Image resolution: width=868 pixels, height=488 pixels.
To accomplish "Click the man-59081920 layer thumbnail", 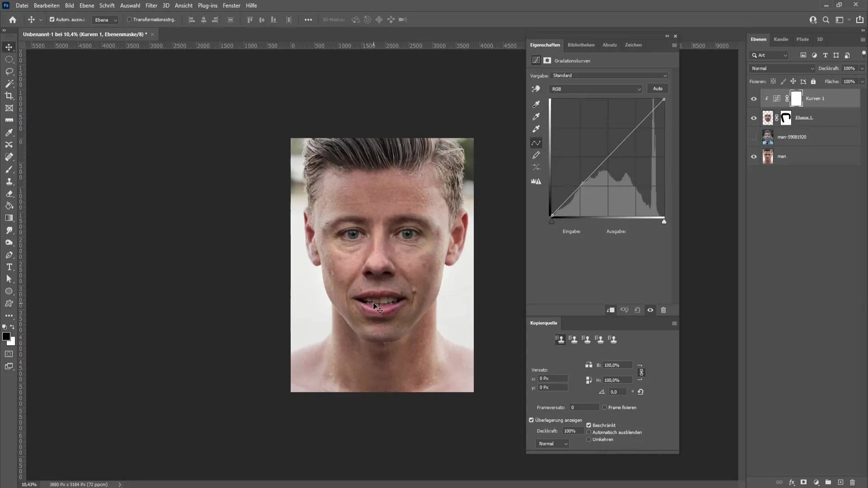I will (767, 136).
